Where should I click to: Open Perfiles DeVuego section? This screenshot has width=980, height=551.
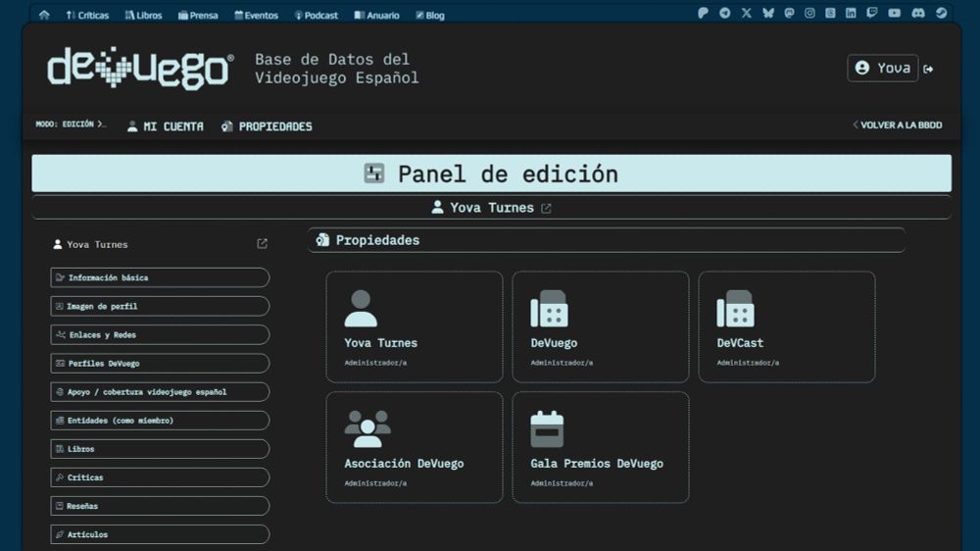pos(160,364)
